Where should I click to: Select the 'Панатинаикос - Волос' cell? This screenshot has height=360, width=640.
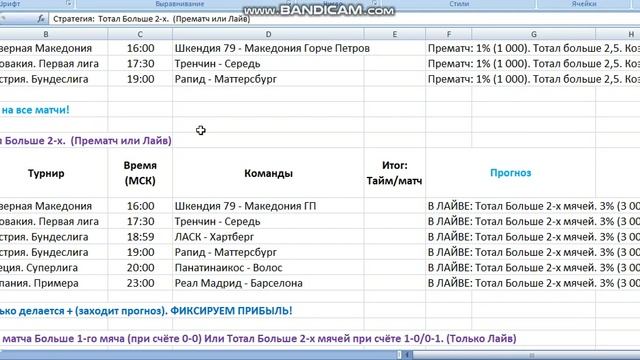tap(268, 268)
